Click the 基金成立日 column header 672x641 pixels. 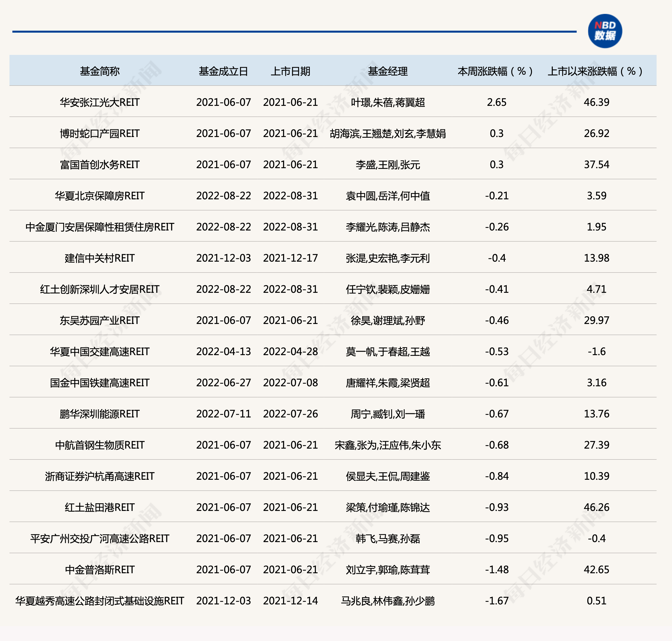[223, 71]
